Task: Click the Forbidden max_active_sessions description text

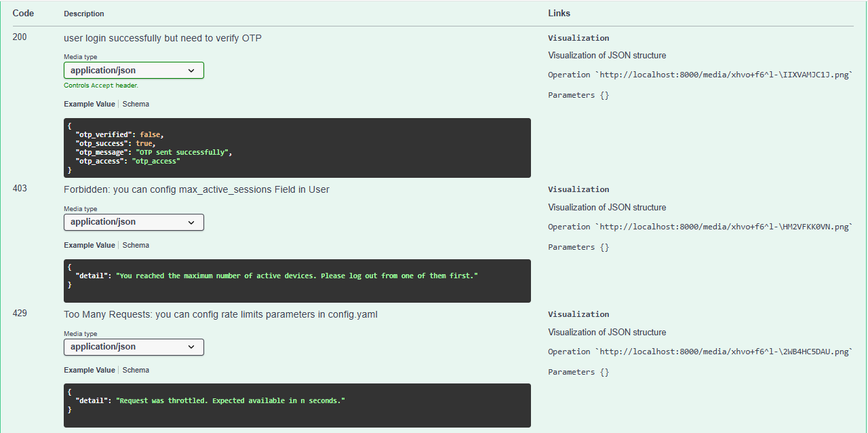Action: point(197,190)
